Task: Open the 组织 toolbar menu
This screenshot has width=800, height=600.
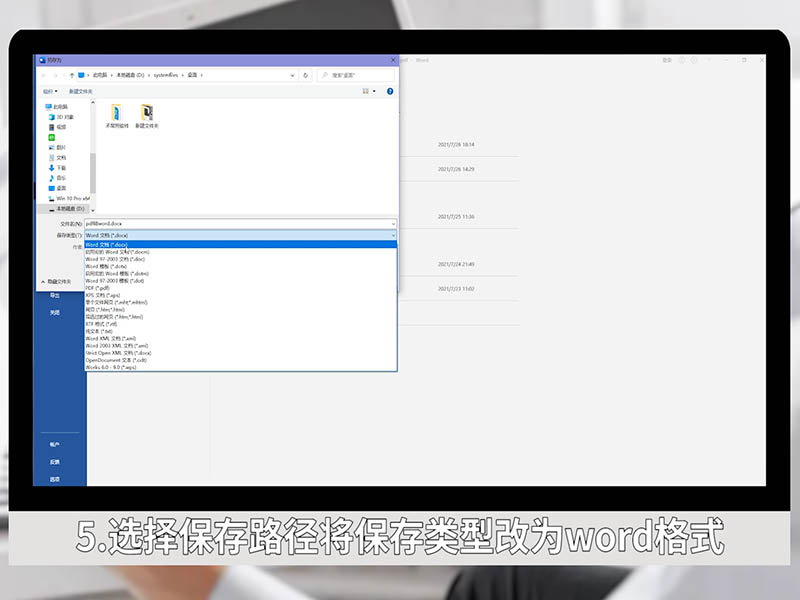Action: (x=47, y=91)
